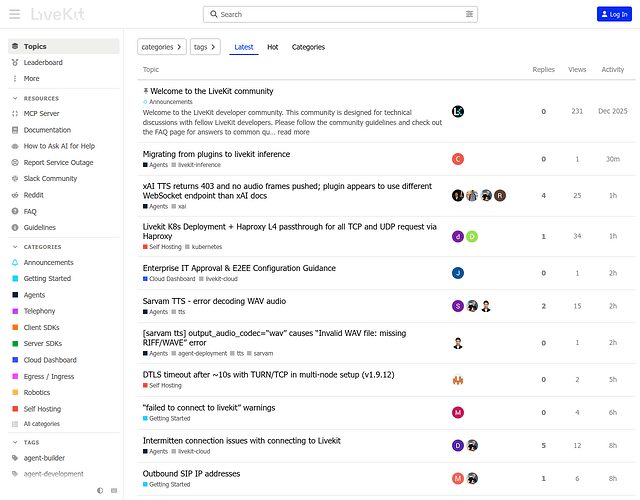Image resolution: width=640 pixels, height=500 pixels.
Task: Click the agent-builder tag icon
Action: point(15,458)
